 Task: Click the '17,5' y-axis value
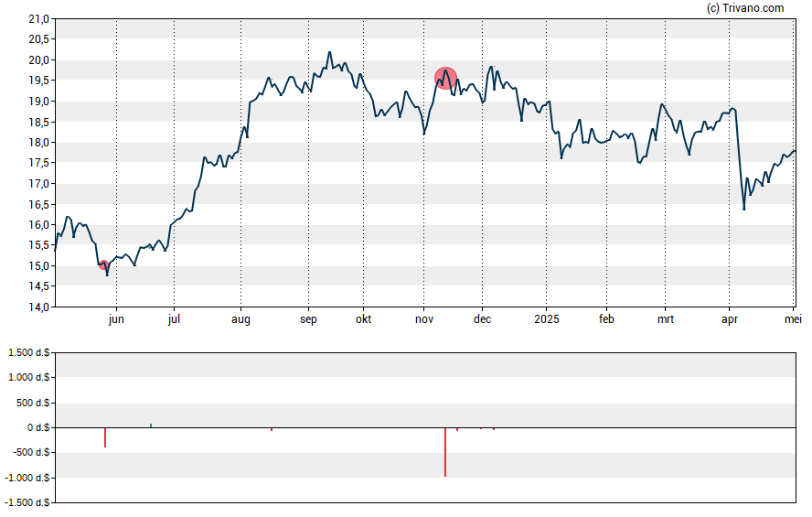pyautogui.click(x=38, y=163)
